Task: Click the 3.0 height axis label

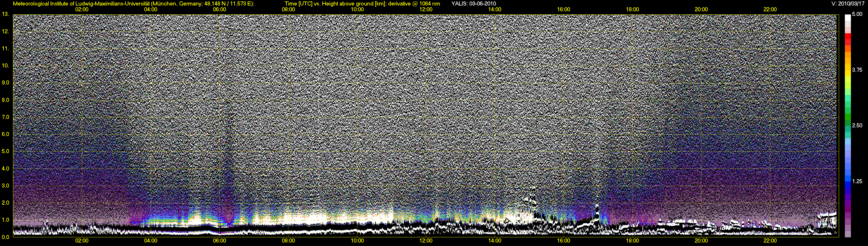Action: click(5, 186)
